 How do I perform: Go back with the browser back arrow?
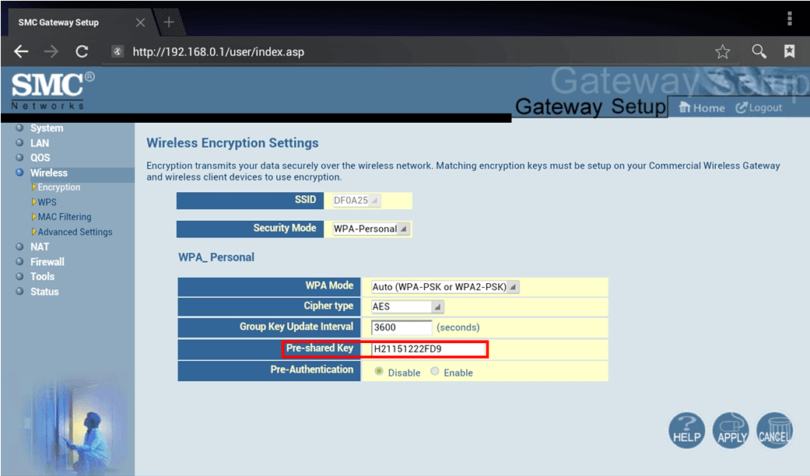[x=21, y=51]
